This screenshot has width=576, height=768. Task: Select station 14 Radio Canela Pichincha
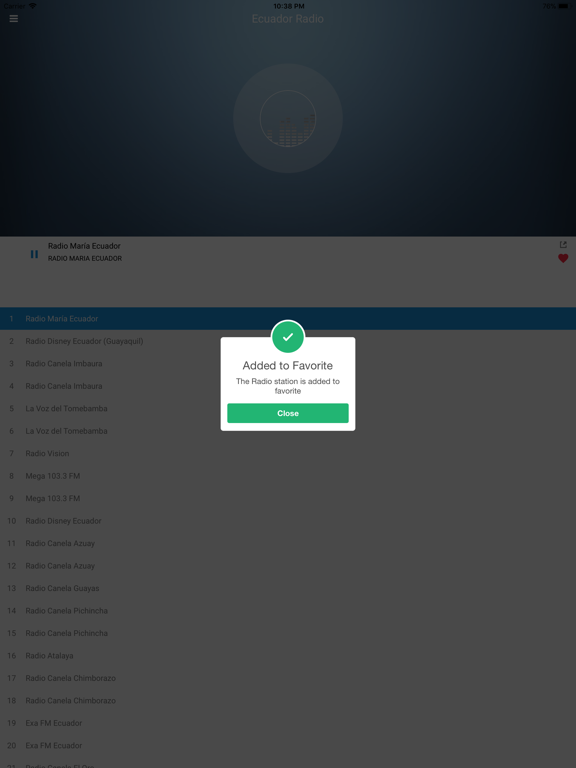click(x=288, y=611)
